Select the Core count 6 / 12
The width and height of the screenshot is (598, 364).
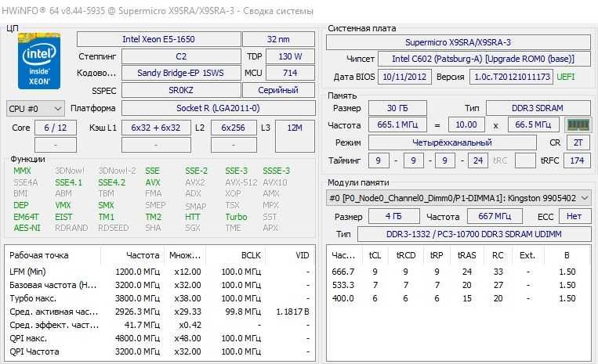56,128
